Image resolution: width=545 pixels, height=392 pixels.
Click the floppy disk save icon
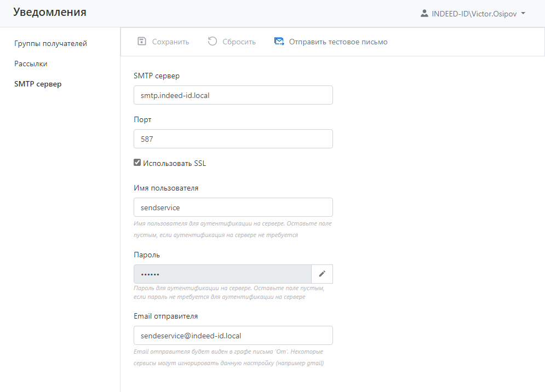[142, 42]
